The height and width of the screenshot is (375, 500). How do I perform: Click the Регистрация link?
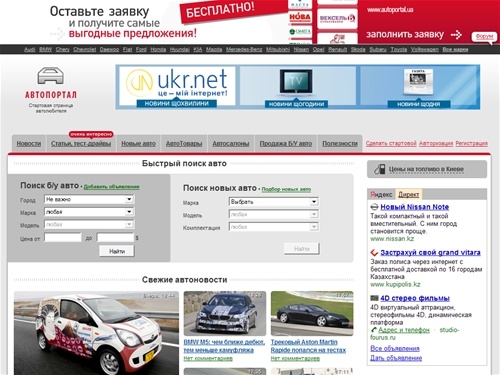coord(471,143)
